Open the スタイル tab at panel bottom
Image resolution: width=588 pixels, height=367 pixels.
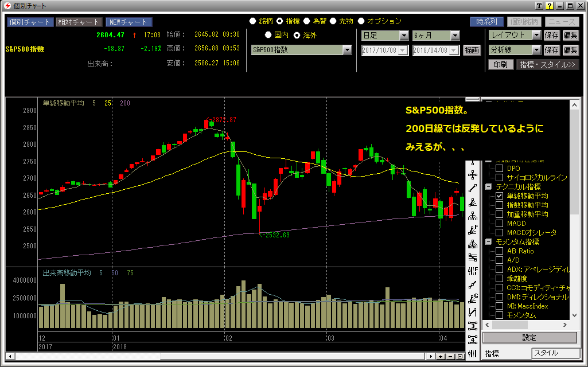556,353
